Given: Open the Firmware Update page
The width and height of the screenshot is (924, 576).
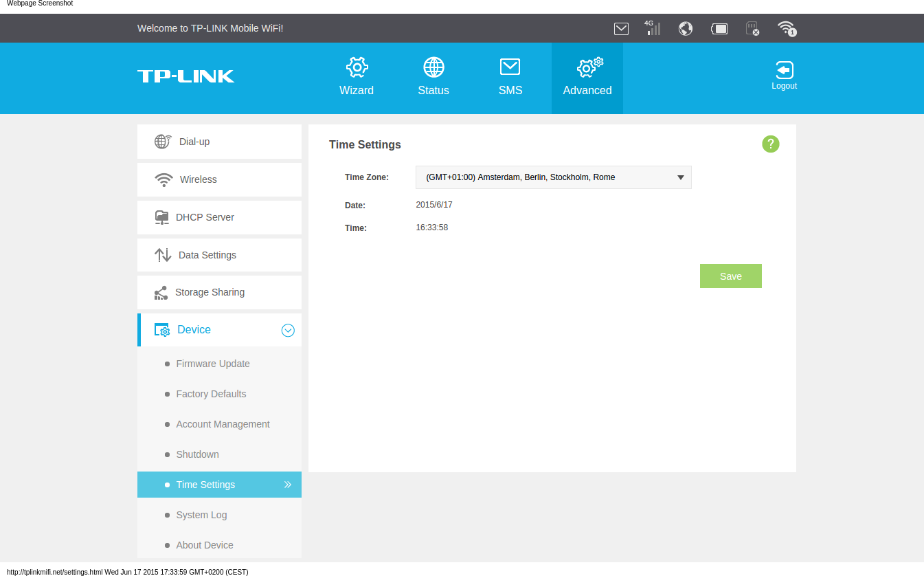Looking at the screenshot, I should (x=212, y=364).
